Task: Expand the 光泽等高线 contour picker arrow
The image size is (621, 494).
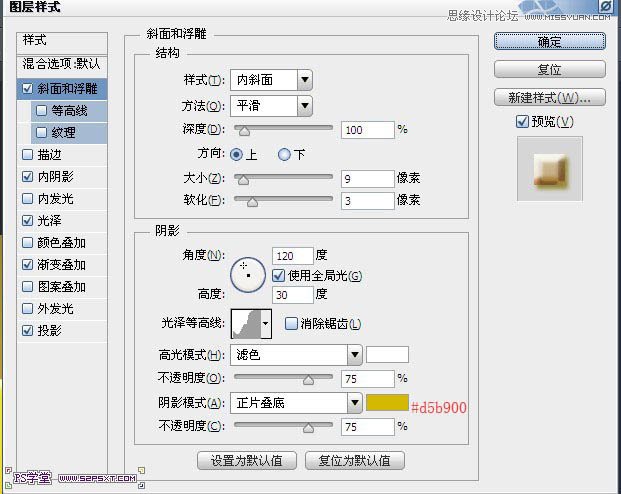Action: point(266,324)
